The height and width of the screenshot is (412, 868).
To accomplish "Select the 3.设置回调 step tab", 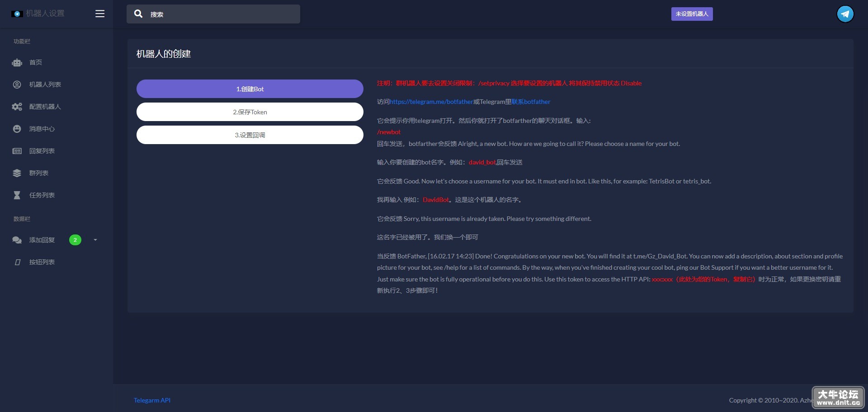I will 250,135.
